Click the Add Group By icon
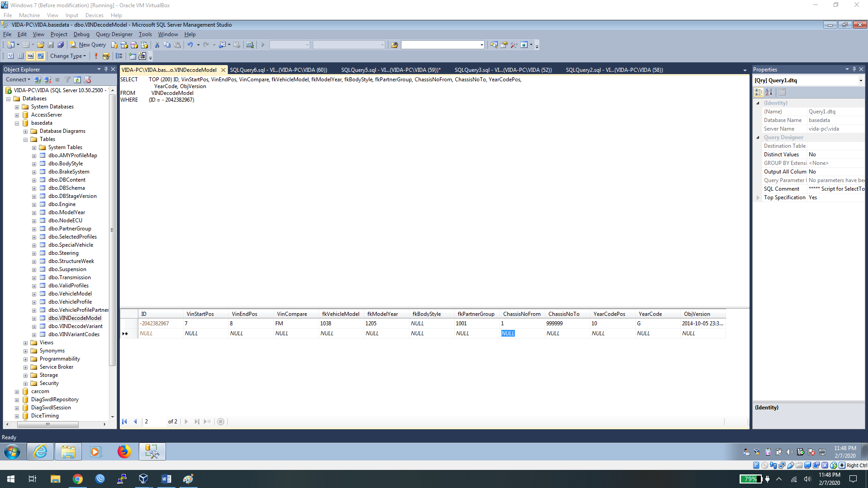Screen dimensions: 868x488 pyautogui.click(x=119, y=56)
